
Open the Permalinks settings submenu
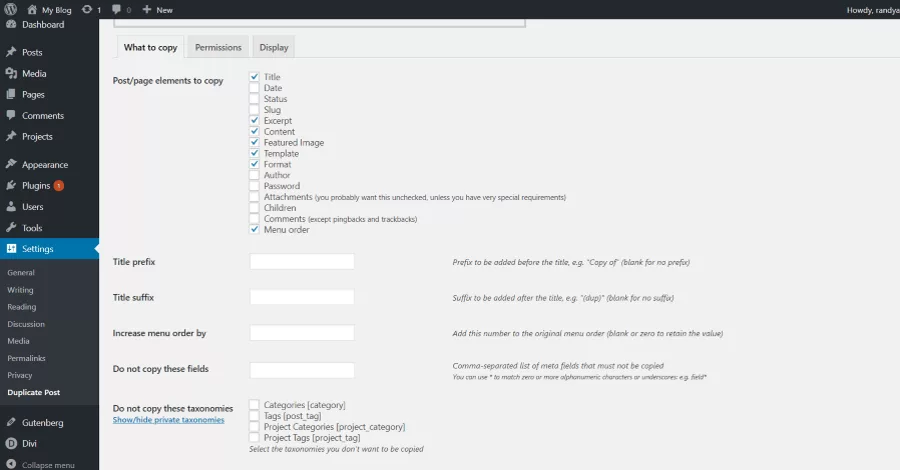point(26,358)
